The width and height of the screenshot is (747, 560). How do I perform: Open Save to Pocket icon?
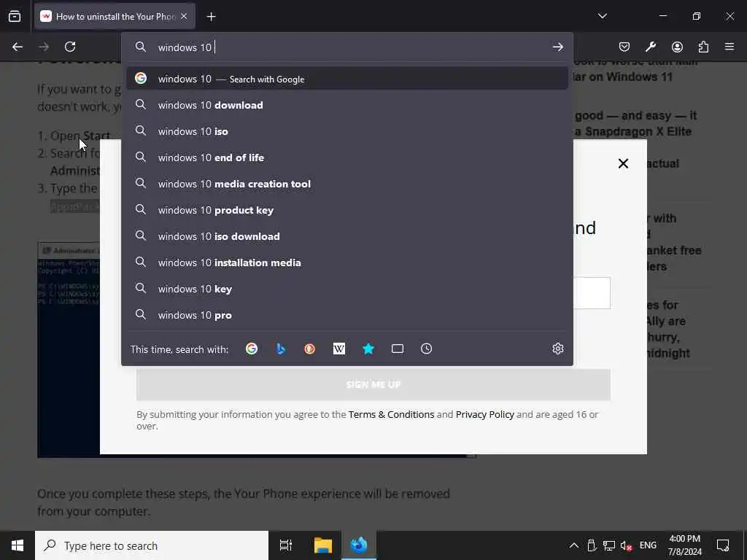point(624,47)
